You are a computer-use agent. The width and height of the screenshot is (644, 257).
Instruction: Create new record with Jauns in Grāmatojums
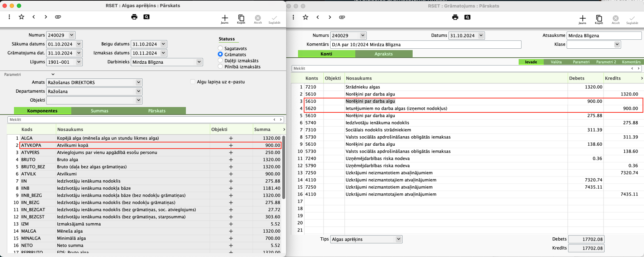point(582,20)
